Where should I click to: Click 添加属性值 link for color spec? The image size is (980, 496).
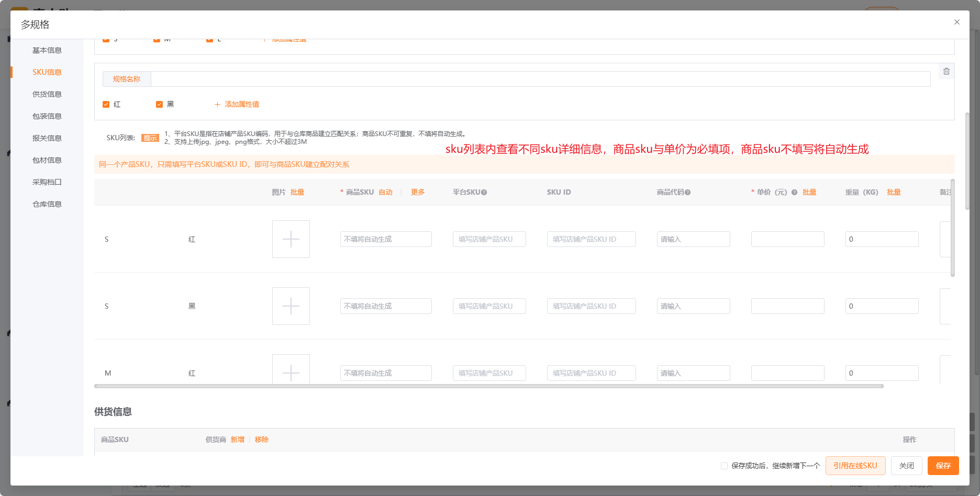242,105
